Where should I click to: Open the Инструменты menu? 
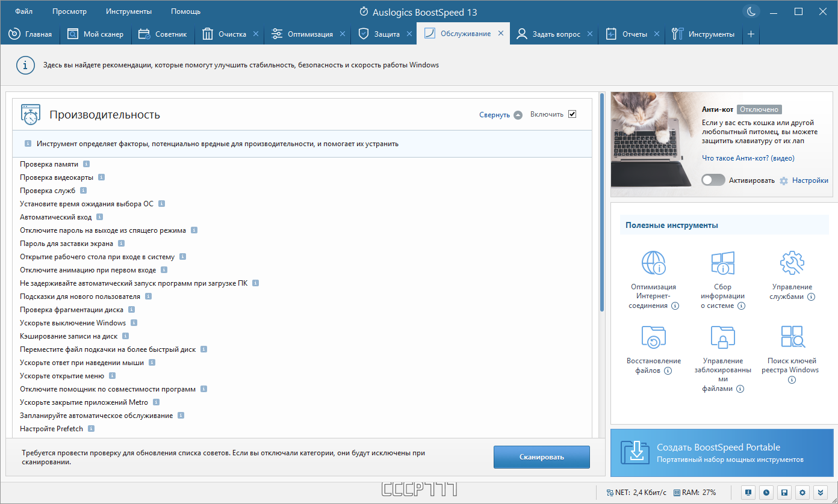coord(129,11)
